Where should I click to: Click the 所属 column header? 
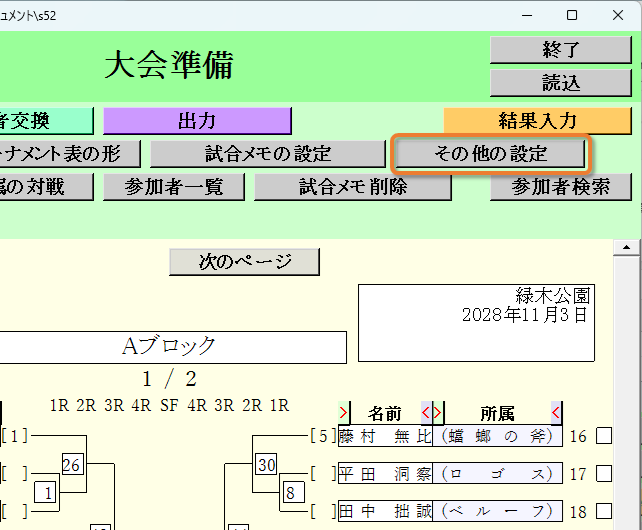(497, 413)
